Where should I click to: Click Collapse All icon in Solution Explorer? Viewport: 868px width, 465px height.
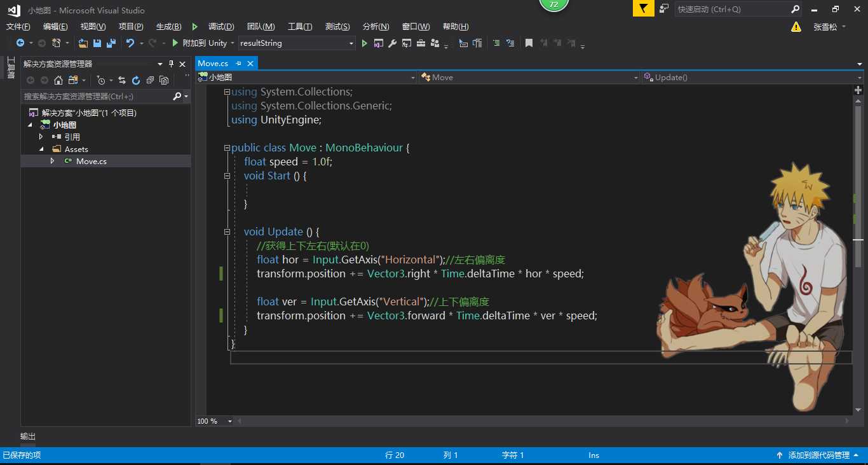pos(150,80)
